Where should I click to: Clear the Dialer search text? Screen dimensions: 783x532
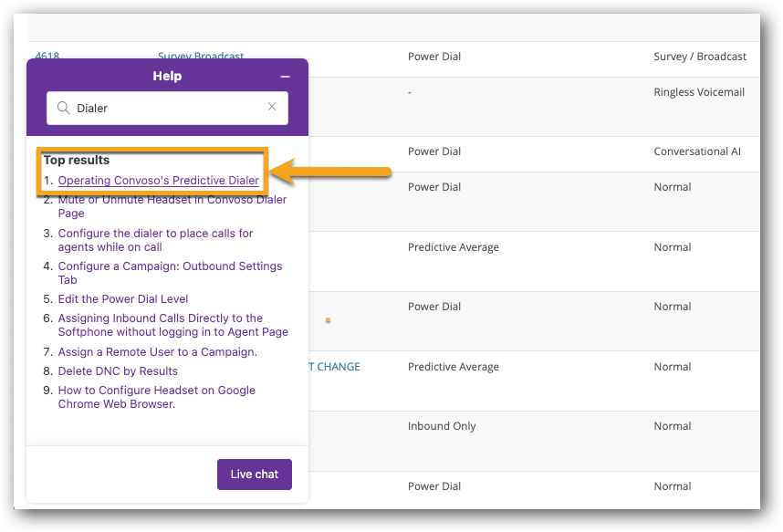pos(272,107)
